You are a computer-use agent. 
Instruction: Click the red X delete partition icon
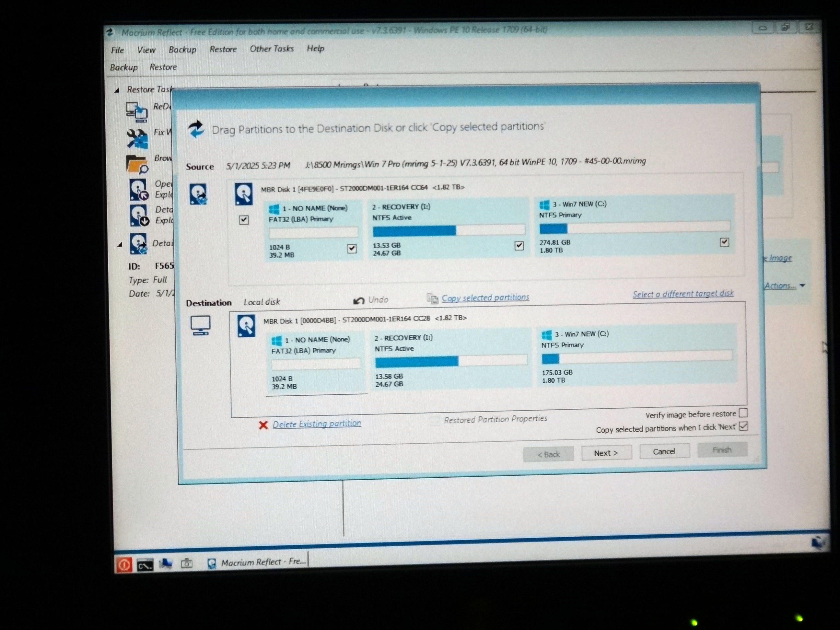263,425
